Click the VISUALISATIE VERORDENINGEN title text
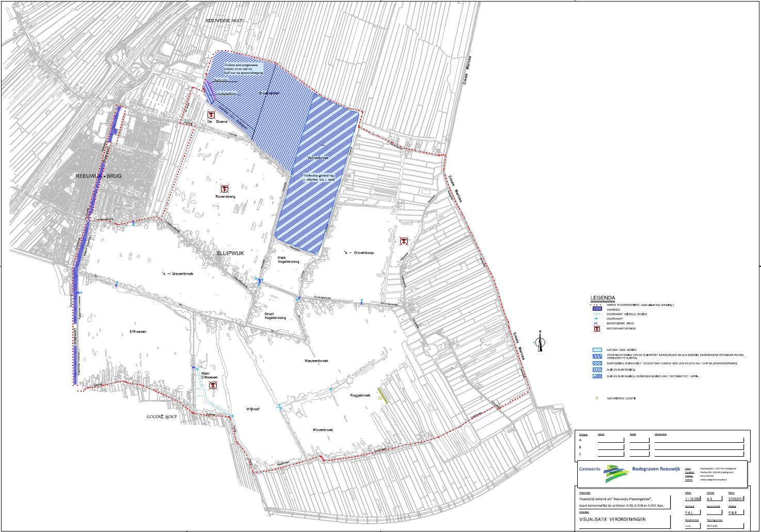761x532 pixels. [612, 519]
